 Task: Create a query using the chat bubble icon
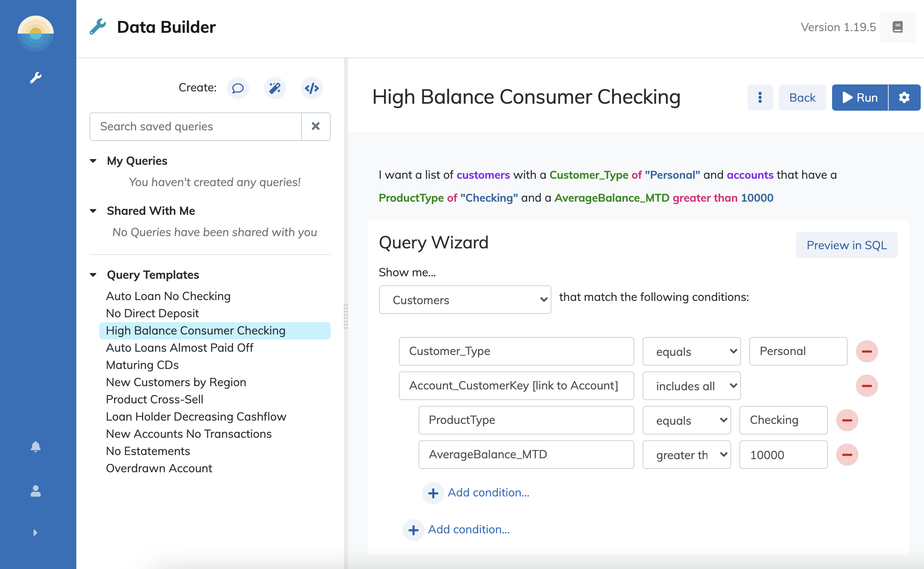pos(238,88)
